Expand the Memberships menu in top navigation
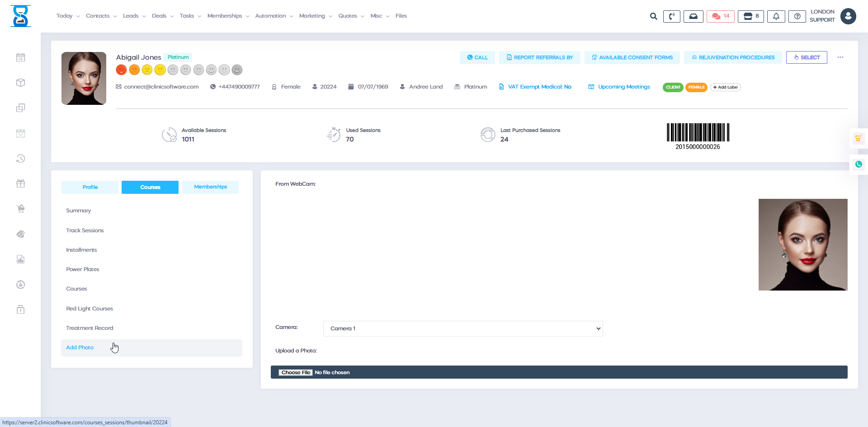 point(228,16)
